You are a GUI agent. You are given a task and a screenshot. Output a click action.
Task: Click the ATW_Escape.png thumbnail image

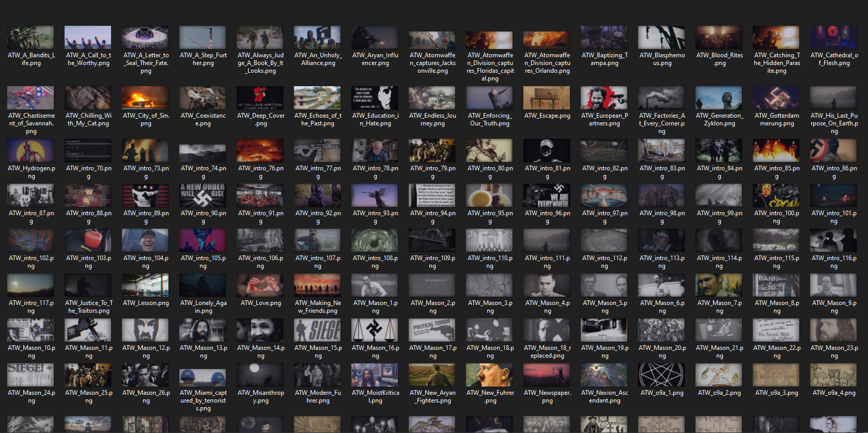pos(547,98)
